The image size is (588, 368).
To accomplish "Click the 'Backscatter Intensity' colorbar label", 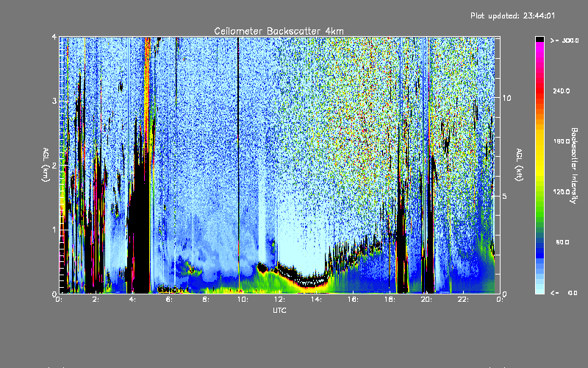I will point(574,166).
